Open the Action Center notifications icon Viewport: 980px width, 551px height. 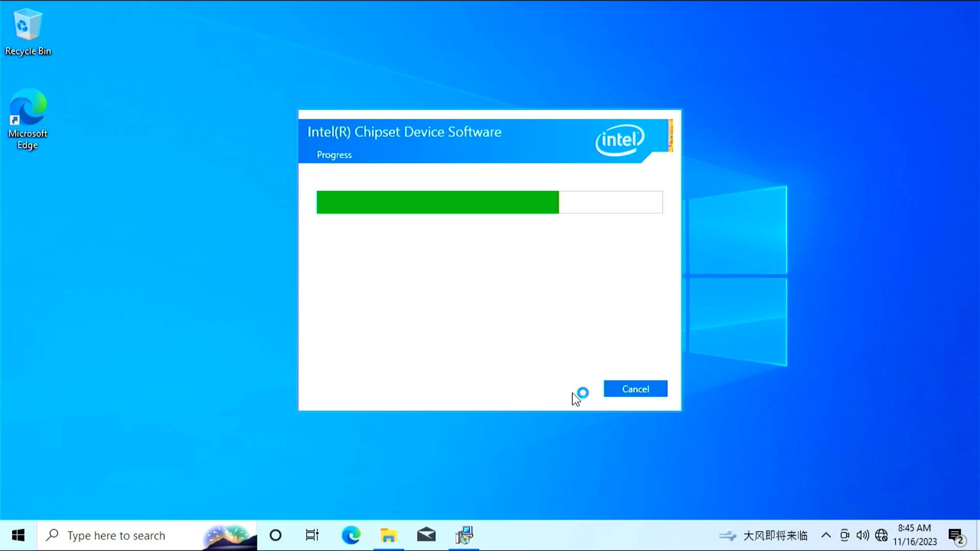pos(956,536)
